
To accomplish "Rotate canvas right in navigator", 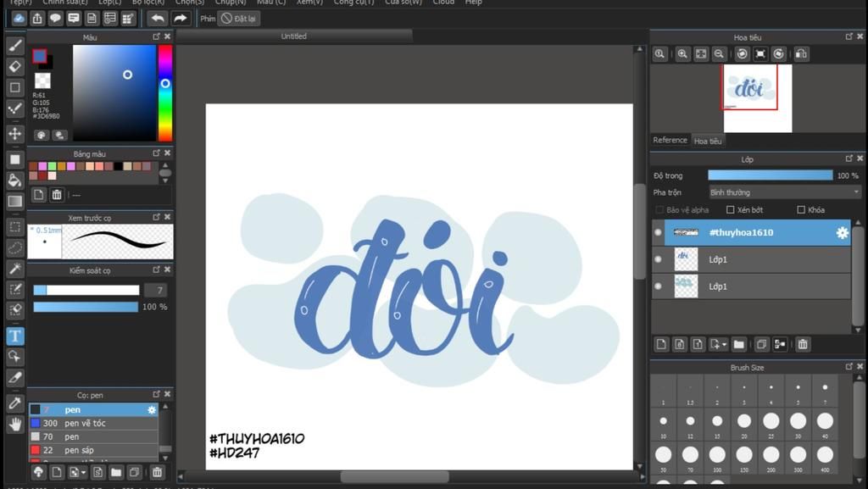I will click(x=778, y=53).
